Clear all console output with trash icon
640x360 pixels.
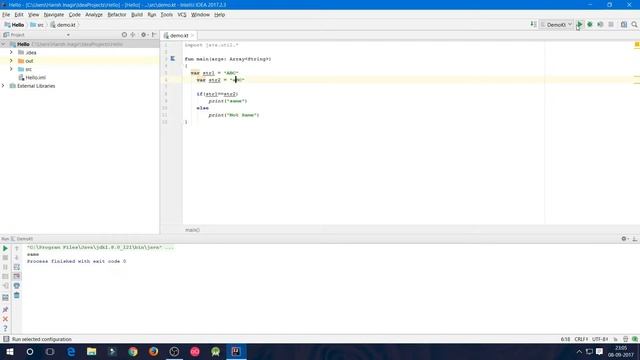[x=17, y=295]
